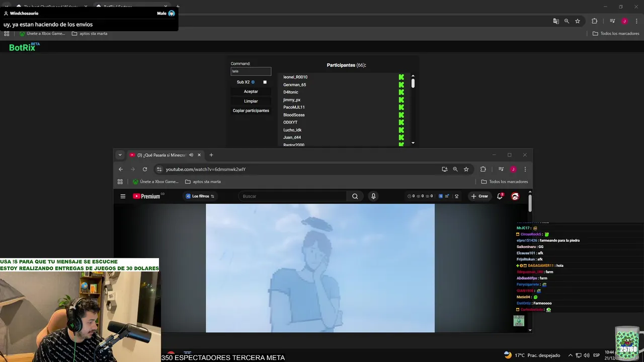Show the Sub X2 info icon
Image resolution: width=644 pixels, height=362 pixels.
coord(253,82)
